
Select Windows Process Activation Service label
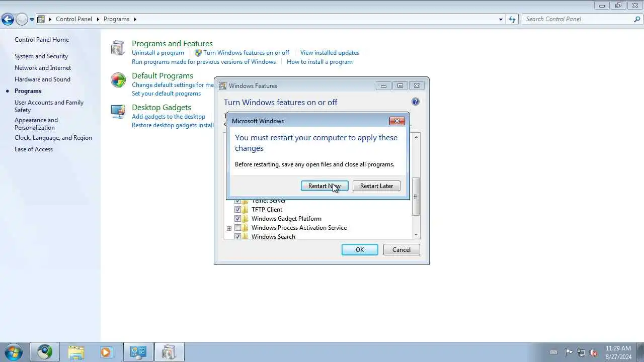point(299,228)
